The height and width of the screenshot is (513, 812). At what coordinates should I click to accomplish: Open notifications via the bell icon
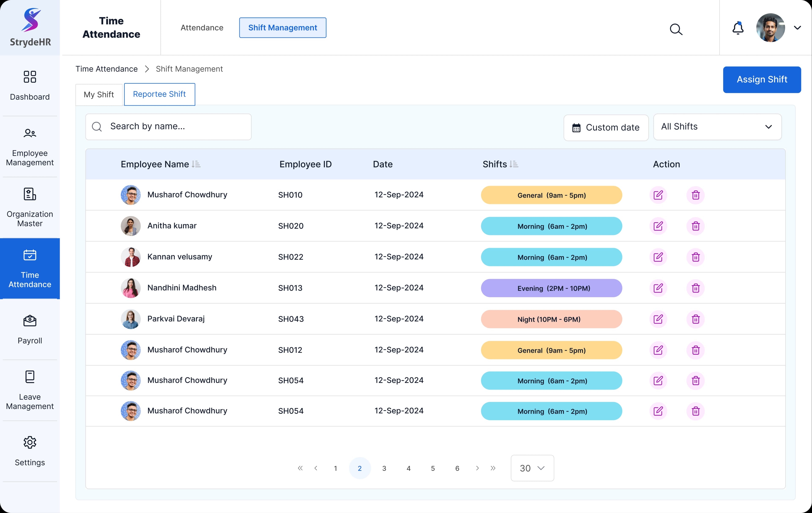click(738, 28)
